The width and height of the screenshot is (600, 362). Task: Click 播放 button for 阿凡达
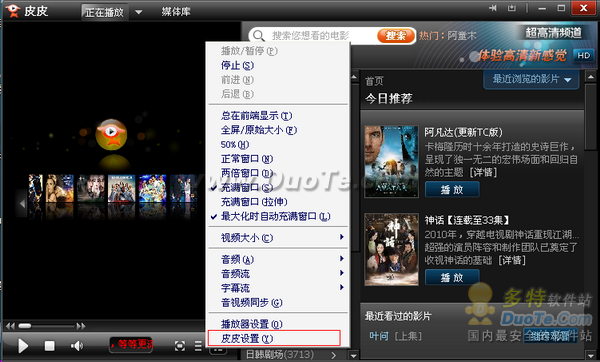[x=452, y=189]
